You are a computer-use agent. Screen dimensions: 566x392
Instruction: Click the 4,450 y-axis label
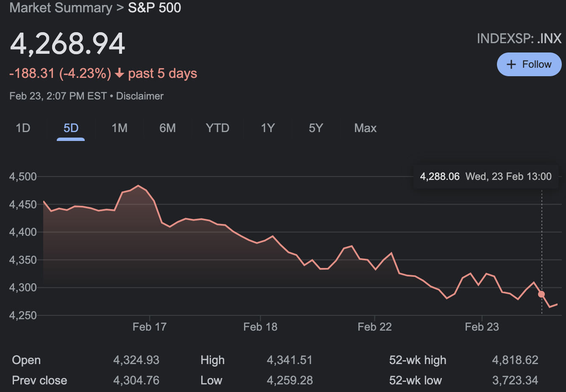click(x=23, y=204)
